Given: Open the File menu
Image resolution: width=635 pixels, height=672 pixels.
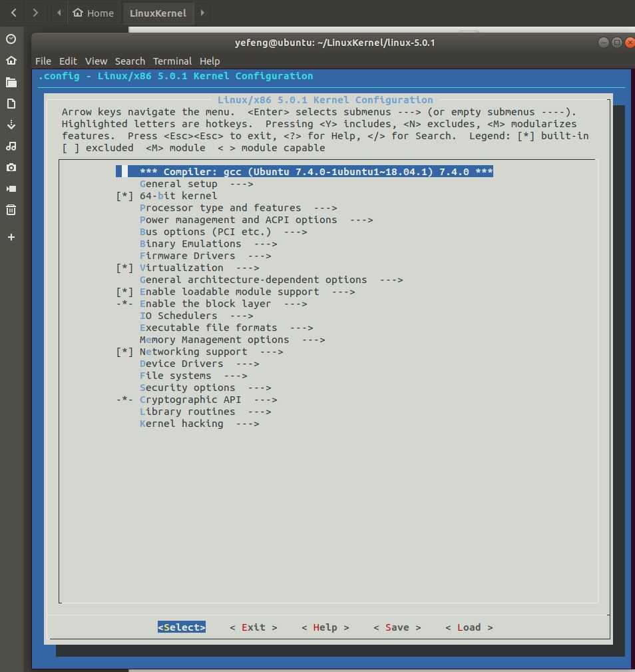Looking at the screenshot, I should 43,61.
